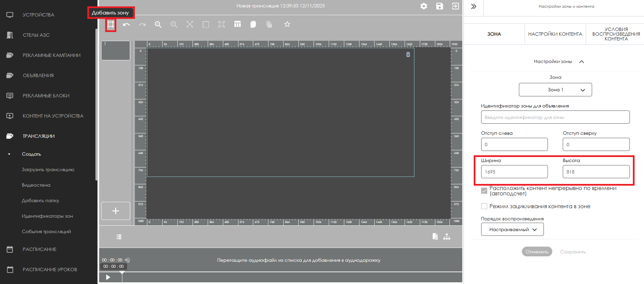Click the Add zone toolbar icon
Image resolution: width=644 pixels, height=284 pixels.
click(111, 24)
